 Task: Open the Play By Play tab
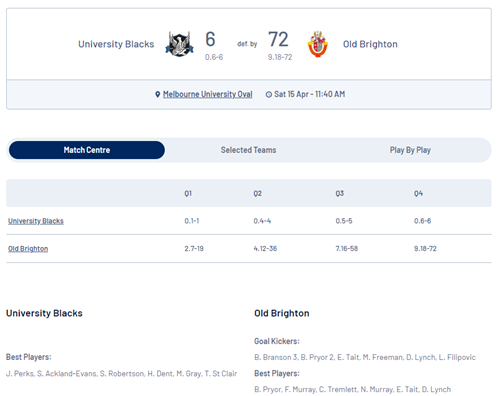tap(410, 150)
